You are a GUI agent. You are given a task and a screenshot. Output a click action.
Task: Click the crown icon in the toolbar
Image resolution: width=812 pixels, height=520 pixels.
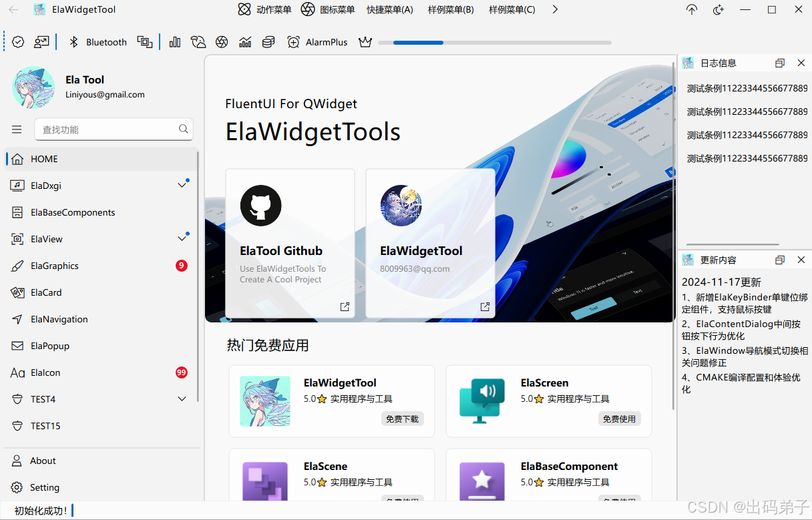click(365, 42)
